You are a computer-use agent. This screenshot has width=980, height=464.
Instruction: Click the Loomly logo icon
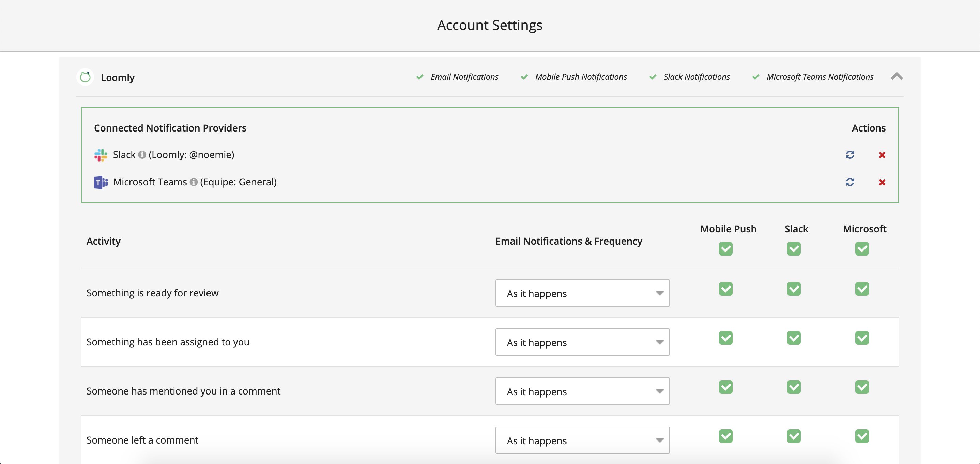pyautogui.click(x=85, y=77)
